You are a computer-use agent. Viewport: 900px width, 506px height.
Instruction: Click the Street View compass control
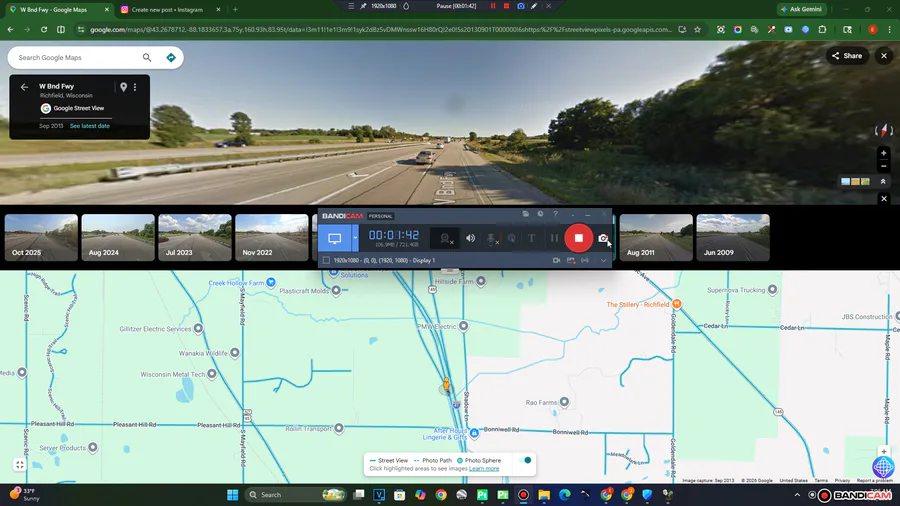click(x=884, y=130)
